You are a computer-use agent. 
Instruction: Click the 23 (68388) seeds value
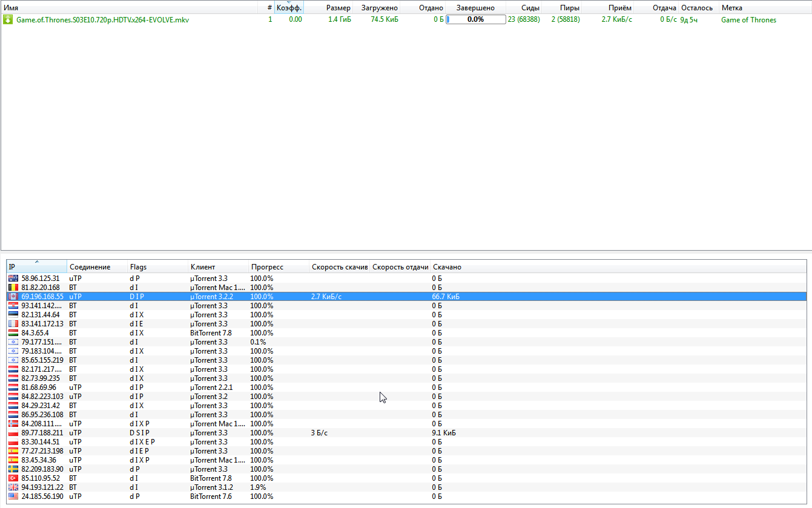(x=524, y=19)
